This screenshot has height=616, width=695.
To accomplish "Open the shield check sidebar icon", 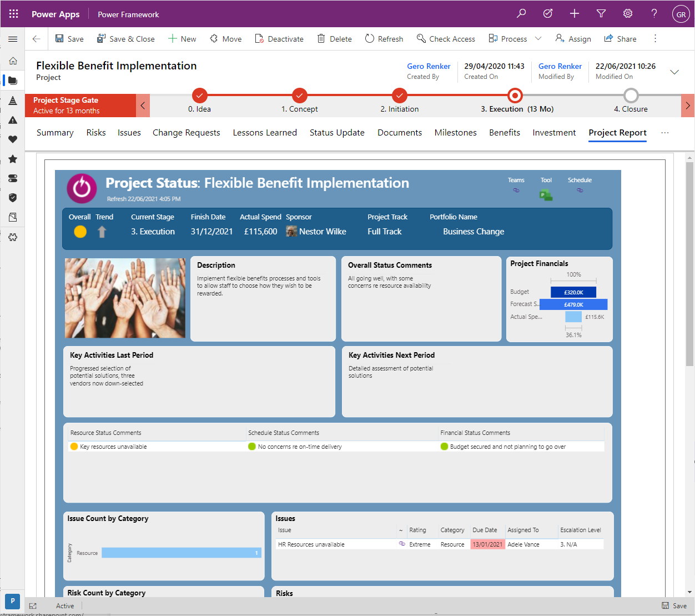I will (x=13, y=198).
